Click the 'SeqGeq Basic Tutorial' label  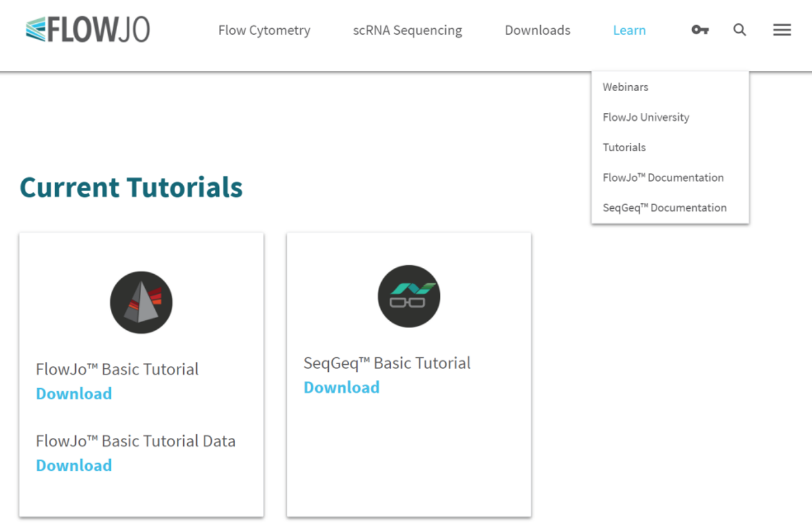(x=387, y=363)
